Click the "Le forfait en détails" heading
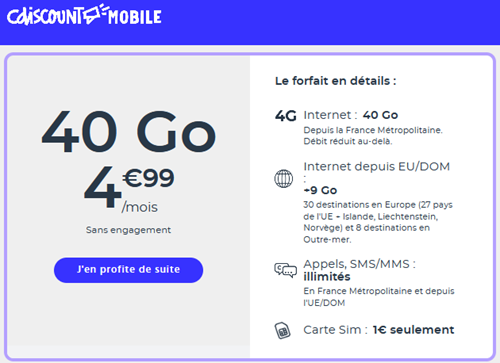This screenshot has height=363, width=500. tap(335, 81)
